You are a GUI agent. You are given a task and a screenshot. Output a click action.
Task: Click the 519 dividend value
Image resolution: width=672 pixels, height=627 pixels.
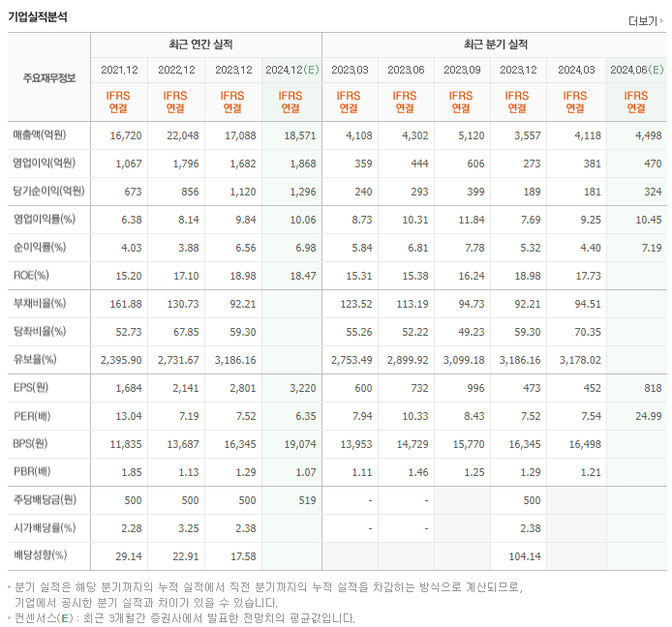point(307,500)
